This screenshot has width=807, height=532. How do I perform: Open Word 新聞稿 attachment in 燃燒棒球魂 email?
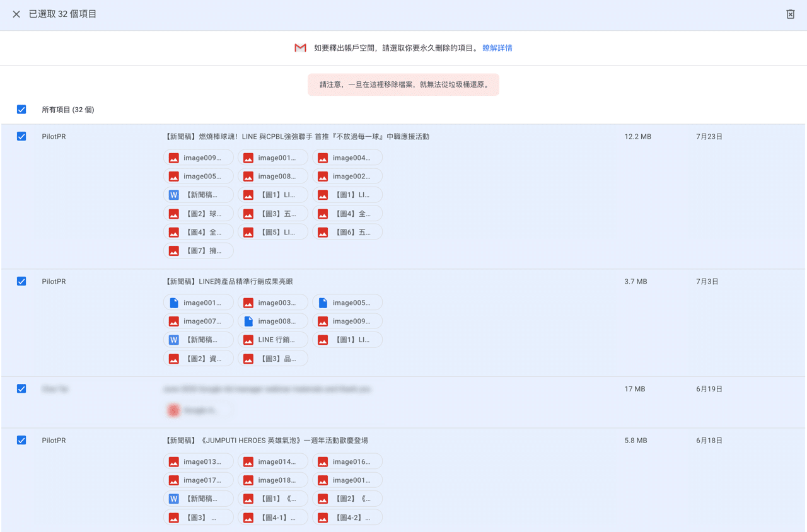pos(199,195)
